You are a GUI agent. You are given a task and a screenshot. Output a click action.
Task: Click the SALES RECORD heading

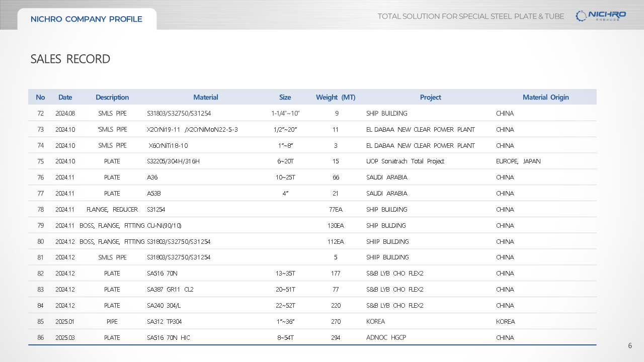click(x=70, y=59)
